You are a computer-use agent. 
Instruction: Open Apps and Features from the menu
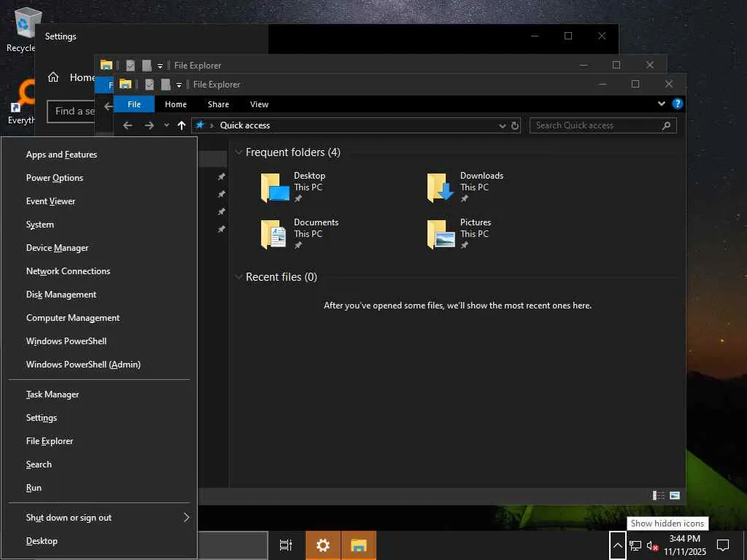pyautogui.click(x=99, y=155)
